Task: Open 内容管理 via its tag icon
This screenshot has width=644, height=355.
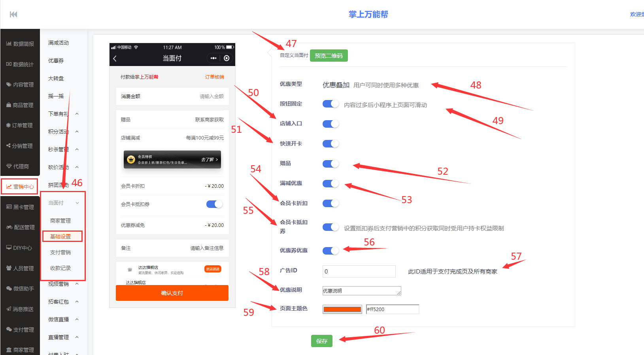Action: [x=9, y=85]
